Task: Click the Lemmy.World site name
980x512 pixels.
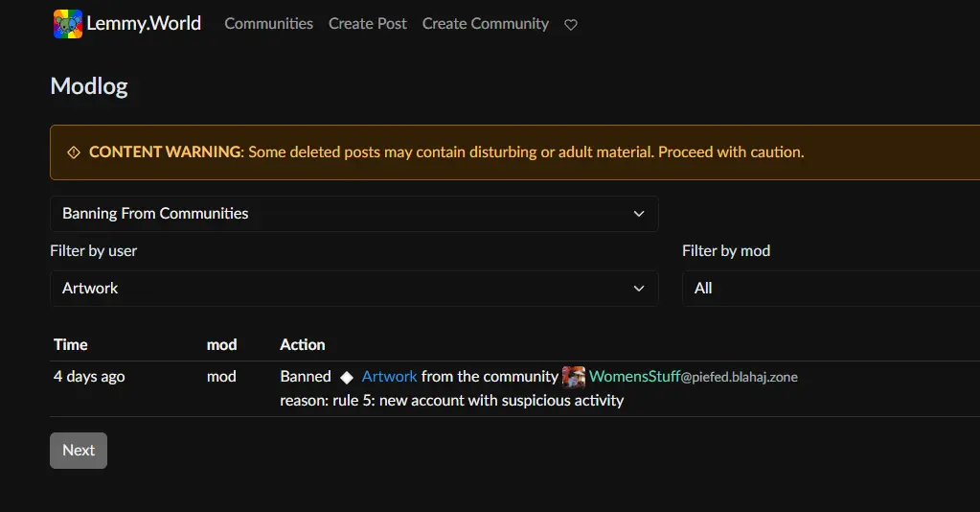Action: (x=144, y=24)
